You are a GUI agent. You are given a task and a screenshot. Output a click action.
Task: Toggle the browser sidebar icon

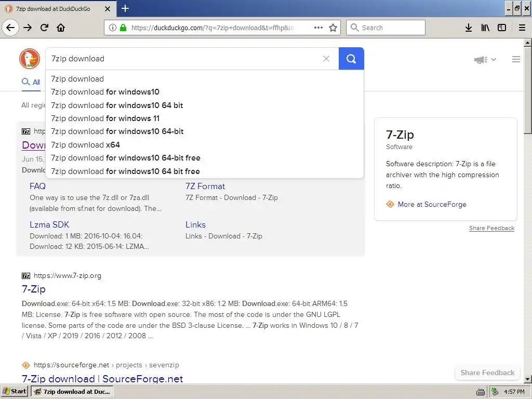[x=502, y=28]
